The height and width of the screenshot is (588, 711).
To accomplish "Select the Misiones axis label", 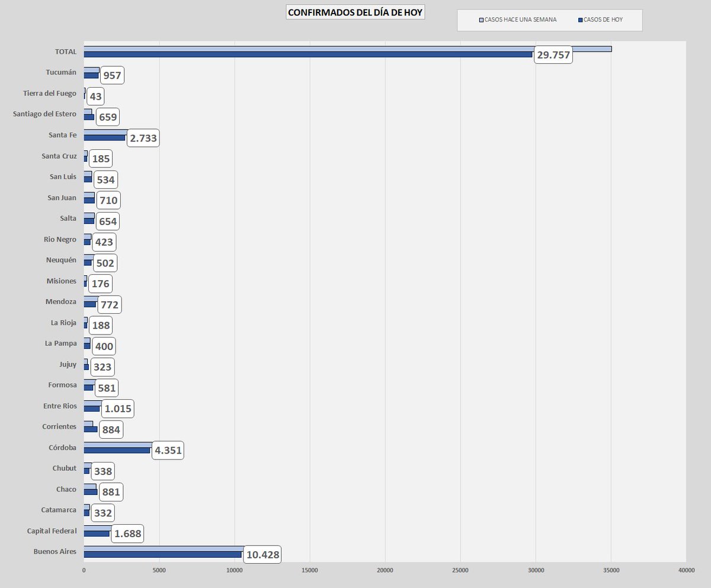I will tap(62, 281).
